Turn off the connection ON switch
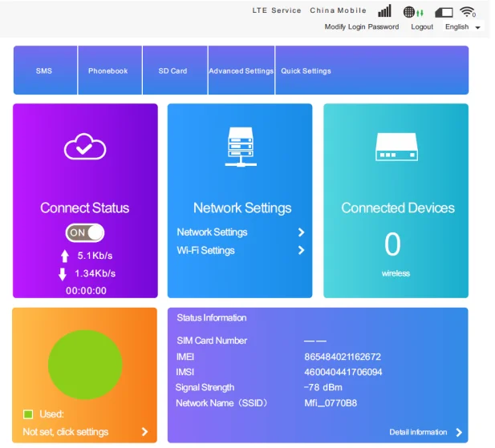Image resolution: width=495 pixels, height=448 pixels. tap(85, 232)
